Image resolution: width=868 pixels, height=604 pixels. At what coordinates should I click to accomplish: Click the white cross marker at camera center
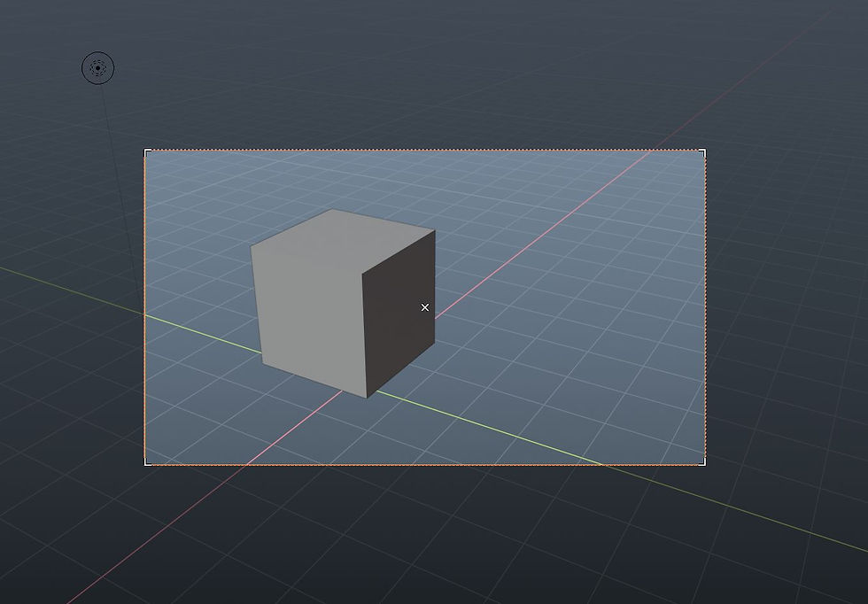coord(424,307)
